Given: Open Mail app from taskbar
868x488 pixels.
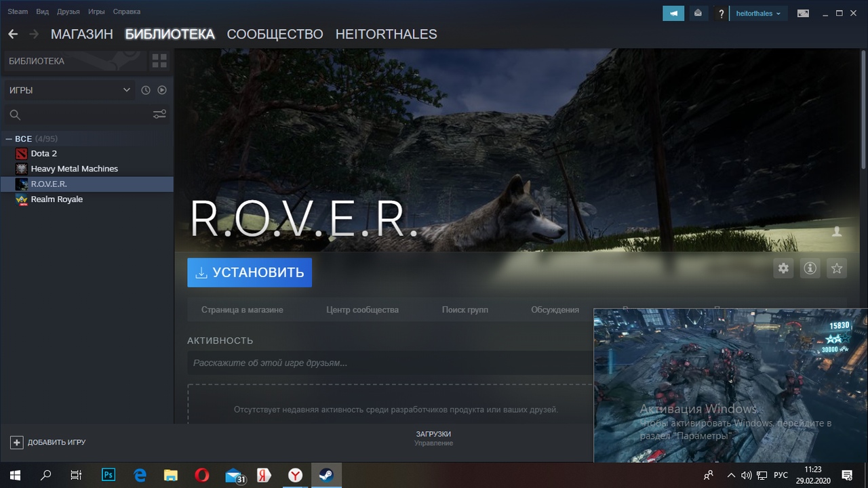Looking at the screenshot, I should 234,475.
